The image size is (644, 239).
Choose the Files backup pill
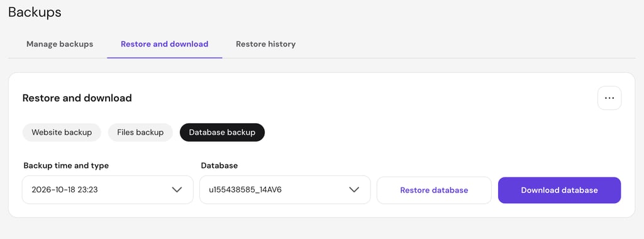pos(140,132)
